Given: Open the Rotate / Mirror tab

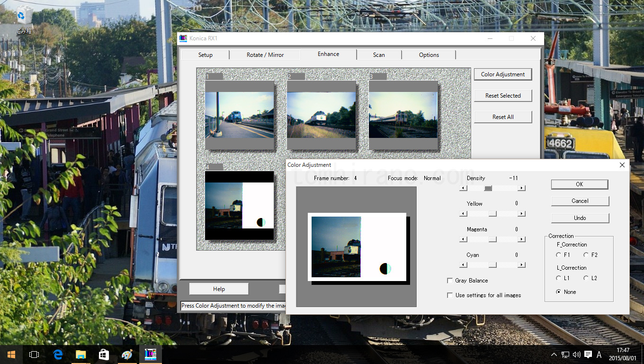Looking at the screenshot, I should coord(265,55).
